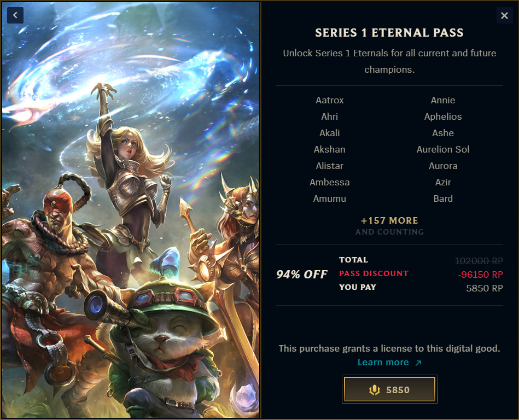The image size is (519, 420).
Task: Select Ambessa in the champion list
Action: point(330,182)
